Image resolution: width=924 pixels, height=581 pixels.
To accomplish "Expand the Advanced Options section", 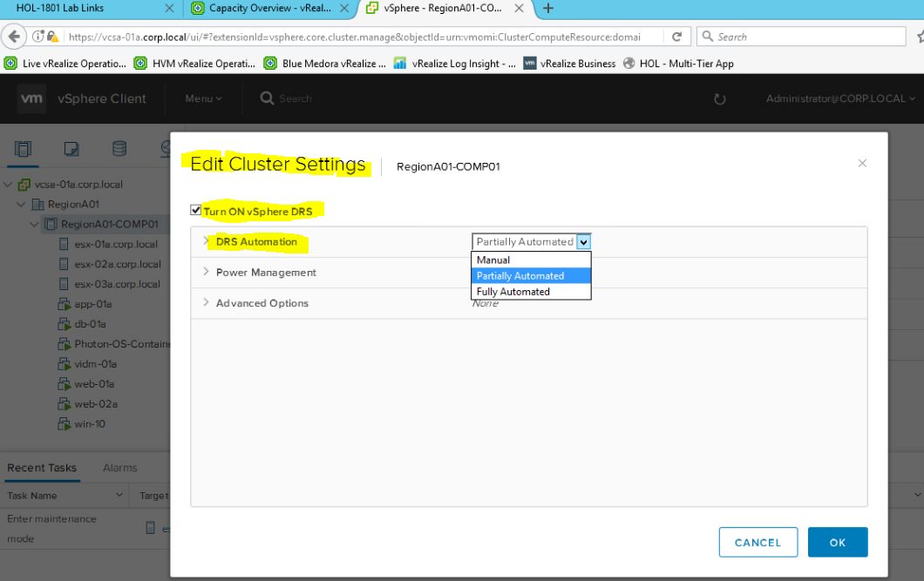I will (206, 302).
